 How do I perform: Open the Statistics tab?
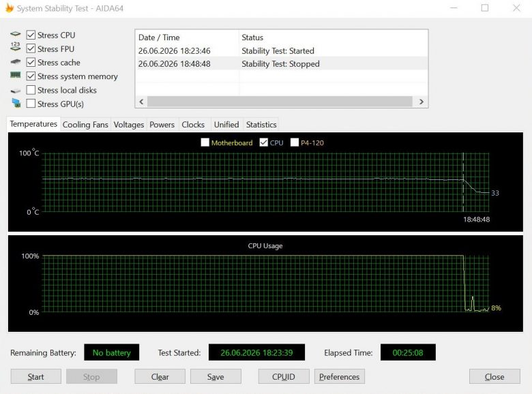coord(261,125)
